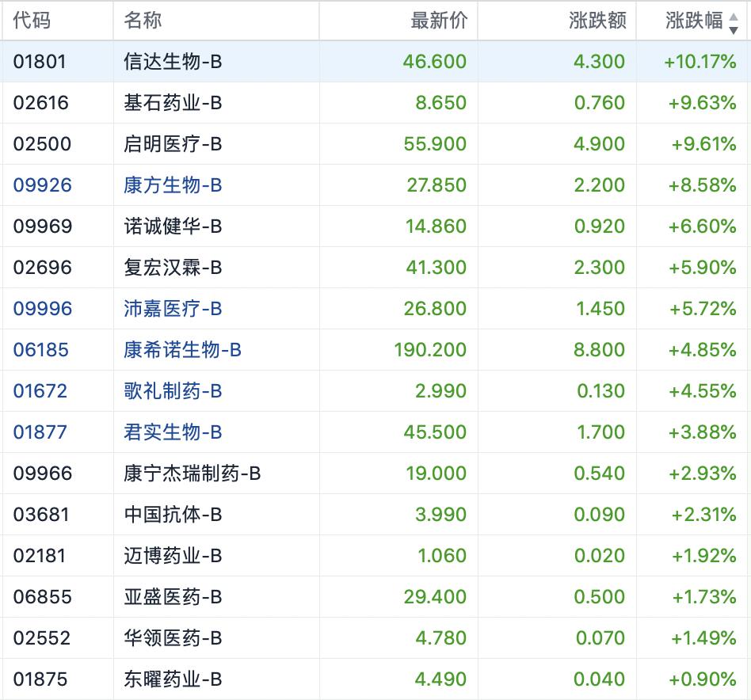The height and width of the screenshot is (700, 751).
Task: Select code 01801 in first row
Action: pos(40,62)
